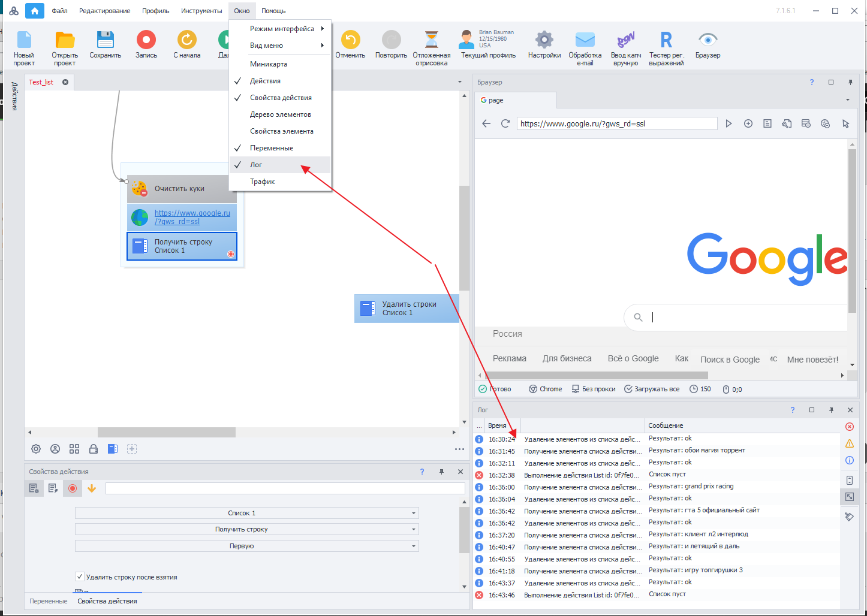This screenshot has height=616, width=867.
Task: Uncheck Лог in the Окно menu
Action: 280,165
